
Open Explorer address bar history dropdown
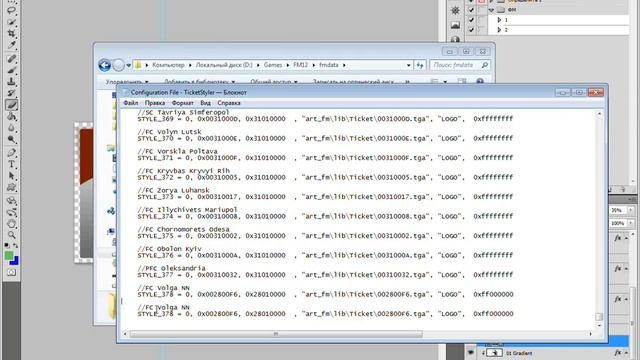tap(409, 65)
